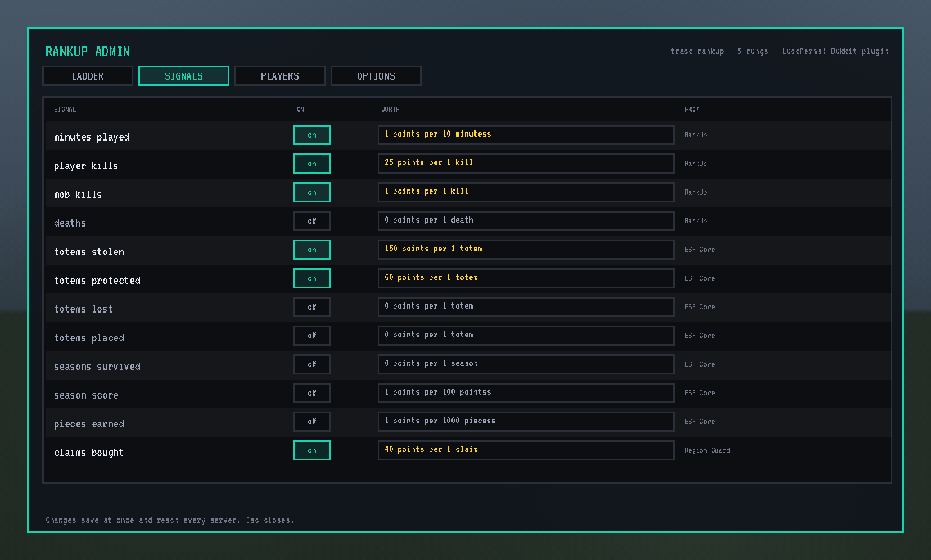
Task: Click the 'Region Guard' source text
Action: 707,450
